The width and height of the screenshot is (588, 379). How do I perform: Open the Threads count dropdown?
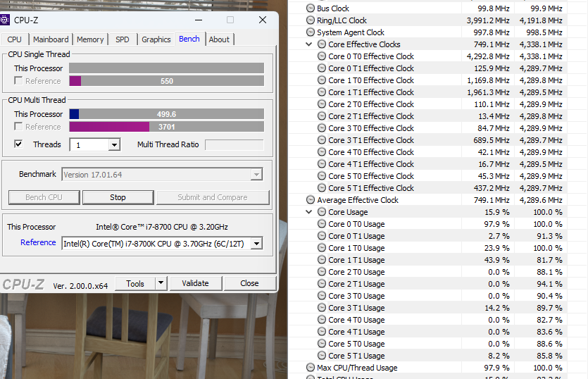[114, 145]
